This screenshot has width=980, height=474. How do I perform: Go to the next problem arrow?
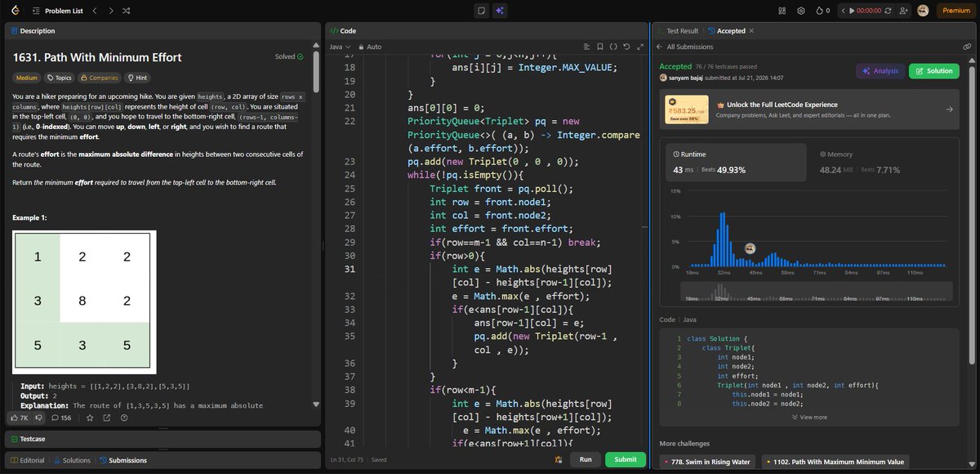coord(110,11)
